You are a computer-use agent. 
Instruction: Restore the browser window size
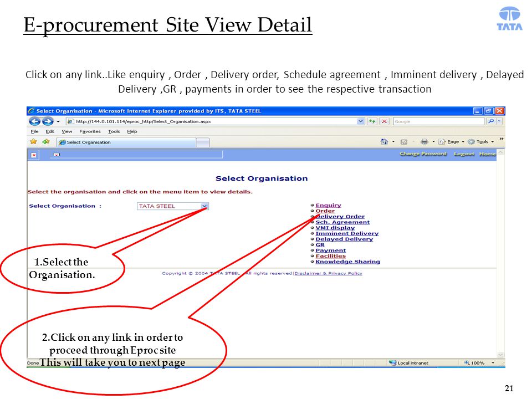(x=489, y=111)
